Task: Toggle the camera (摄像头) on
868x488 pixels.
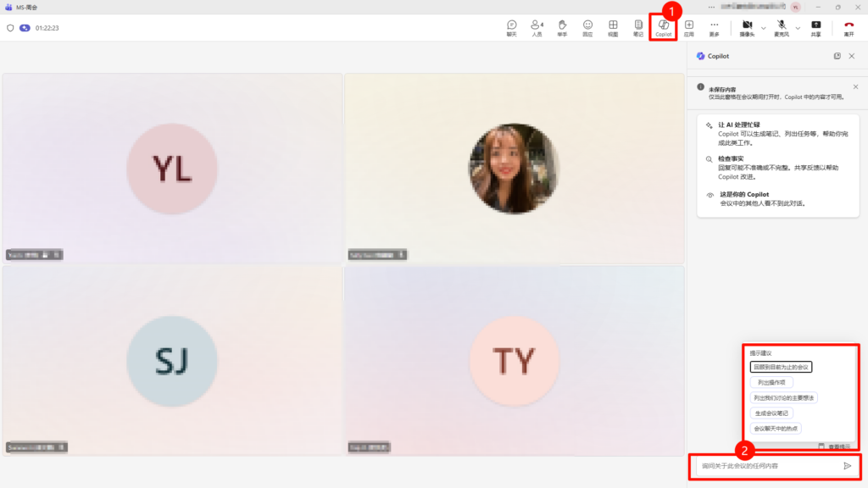Action: 747,27
